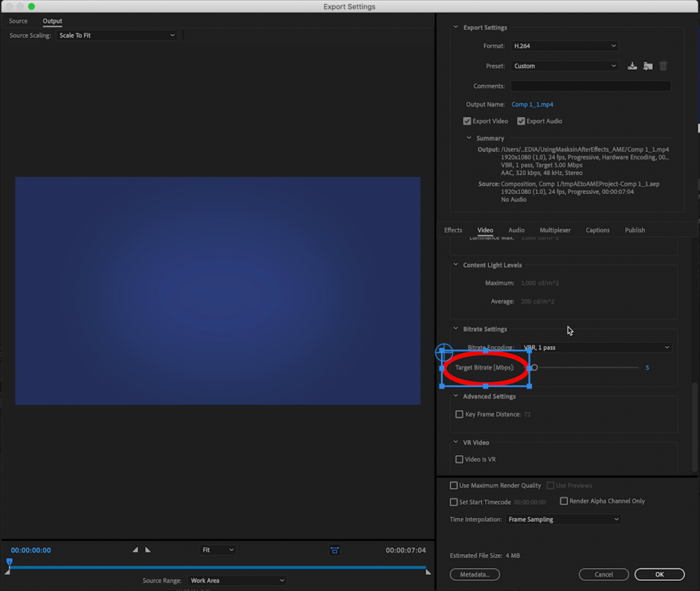
Task: Click the Set Out Point triangle icon
Action: click(x=148, y=550)
